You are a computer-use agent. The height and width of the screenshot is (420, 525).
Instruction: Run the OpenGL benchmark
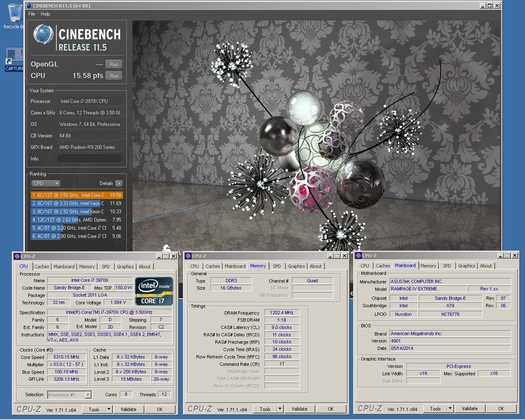pos(114,64)
